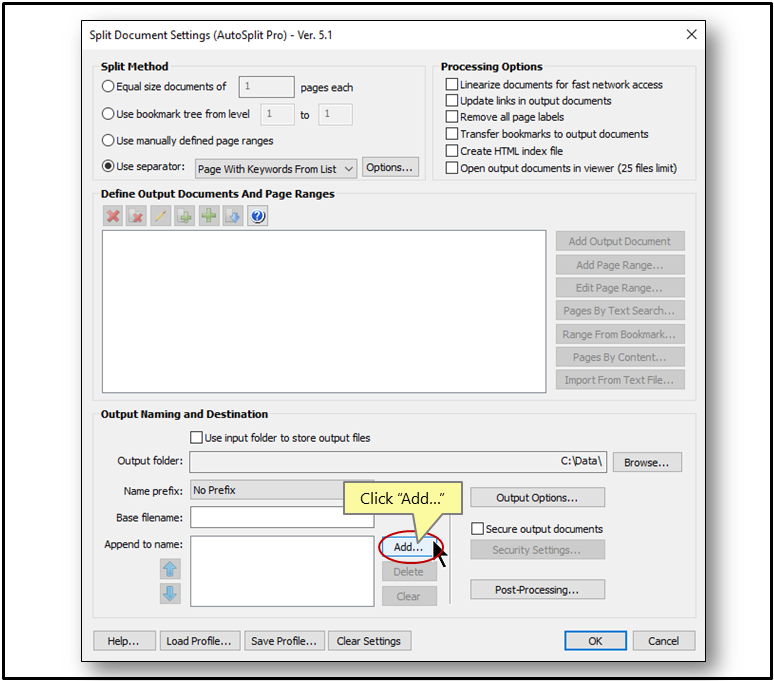Close the Split Document Settings dialog
Image resolution: width=774 pixels, height=681 pixels.
click(691, 35)
